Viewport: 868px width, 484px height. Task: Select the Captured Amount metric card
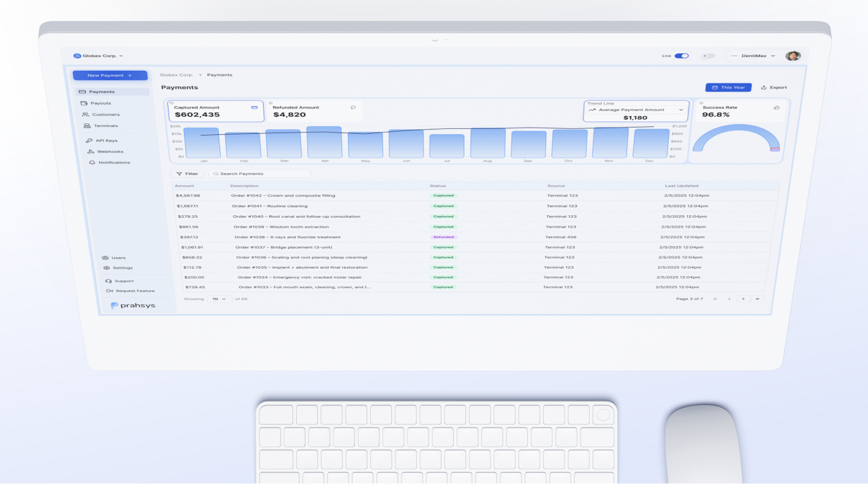[x=216, y=110]
